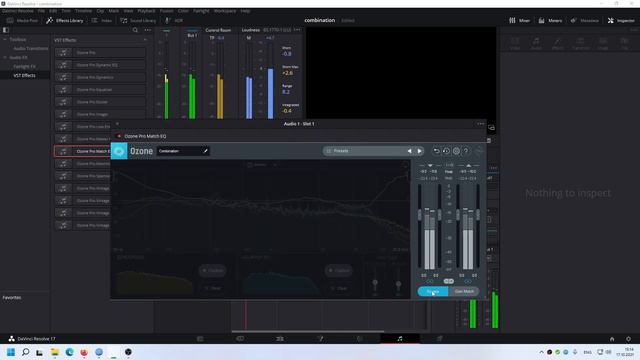The height and width of the screenshot is (360, 640).
Task: Click the Ozone undo icon
Action: click(x=436, y=151)
